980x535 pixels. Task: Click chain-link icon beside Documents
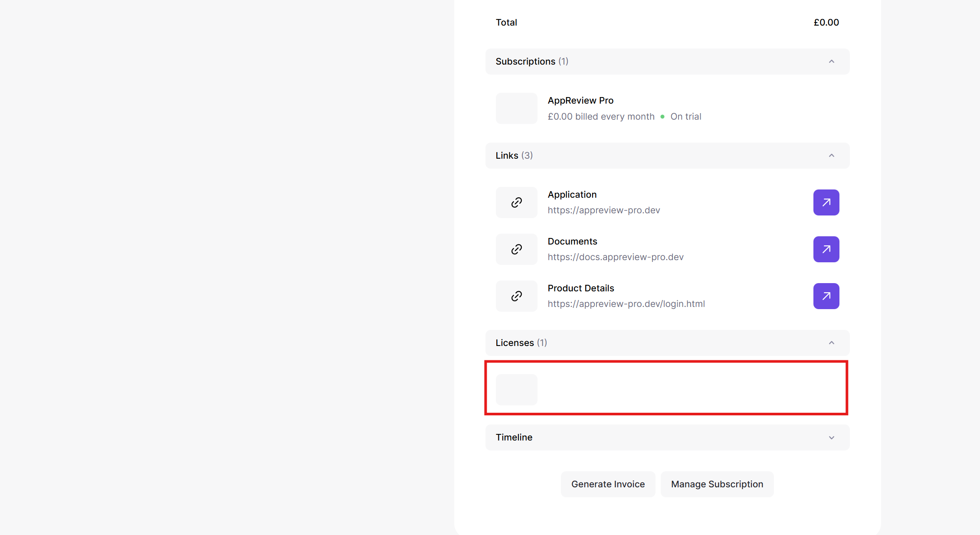pos(516,249)
